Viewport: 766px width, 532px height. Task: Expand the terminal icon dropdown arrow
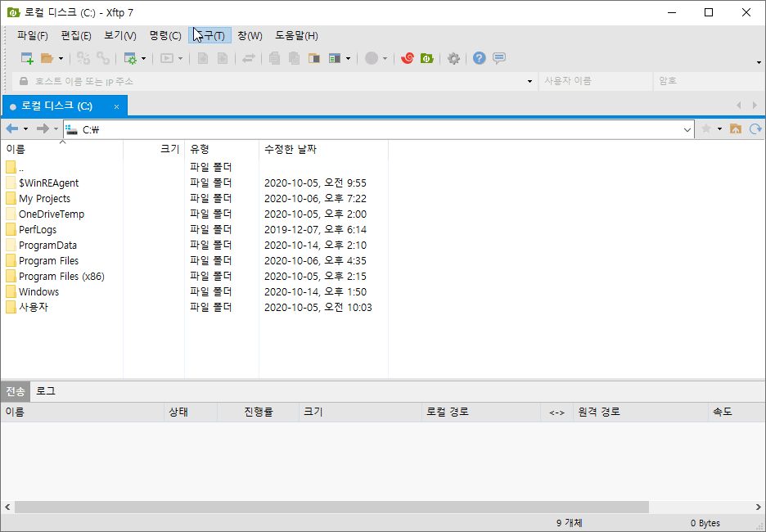(180, 59)
